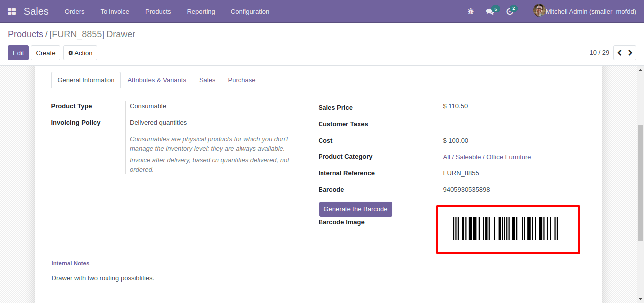The height and width of the screenshot is (303, 644).
Task: Open Mitchell Admin user menu
Action: coord(585,11)
